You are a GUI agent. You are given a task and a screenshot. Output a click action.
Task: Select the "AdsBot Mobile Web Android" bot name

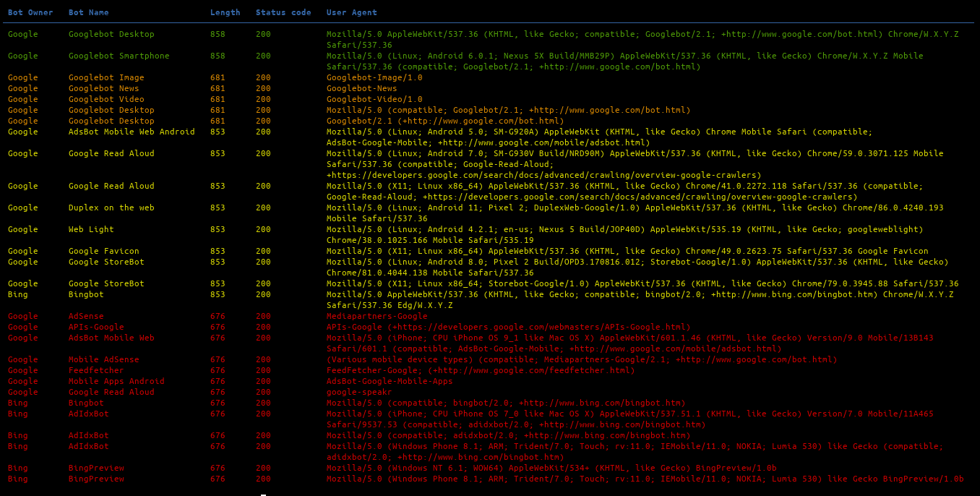click(132, 132)
